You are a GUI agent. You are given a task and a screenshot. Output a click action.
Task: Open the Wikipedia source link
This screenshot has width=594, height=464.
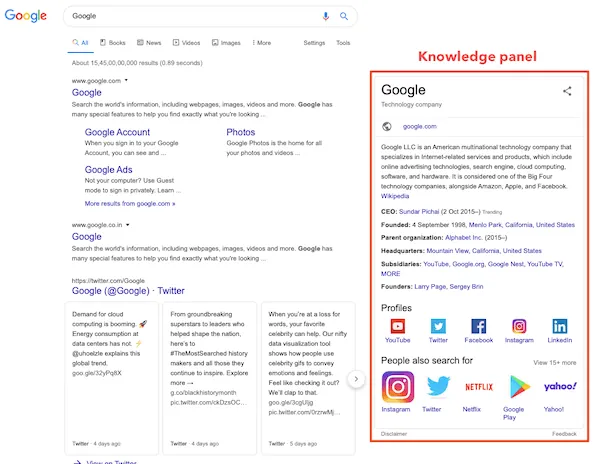395,196
